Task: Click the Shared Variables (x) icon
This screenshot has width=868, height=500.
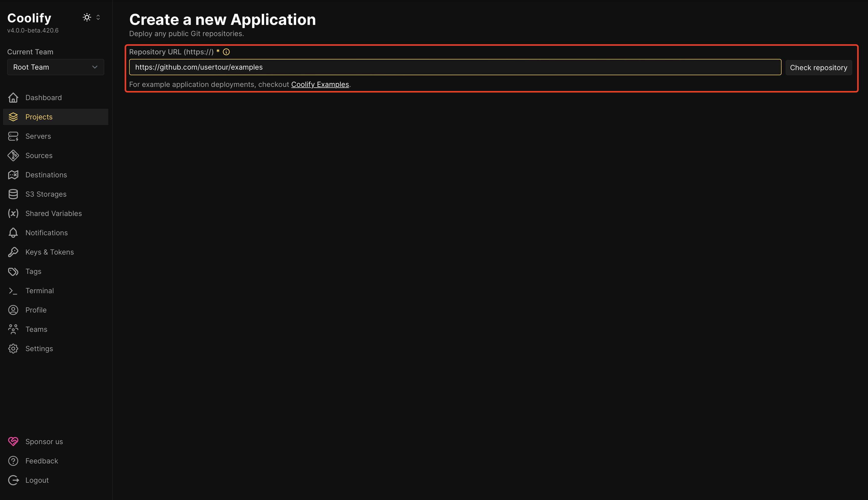Action: pos(13,214)
